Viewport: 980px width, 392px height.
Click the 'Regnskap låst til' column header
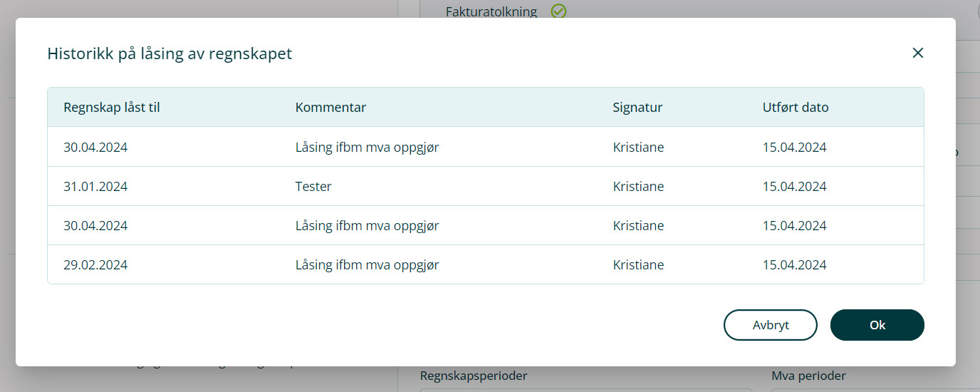click(111, 108)
